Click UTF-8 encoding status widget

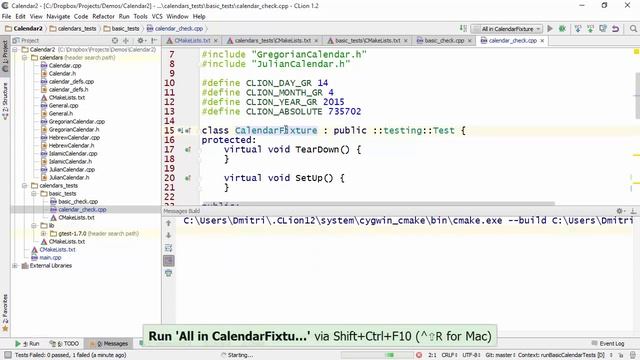[471, 355]
